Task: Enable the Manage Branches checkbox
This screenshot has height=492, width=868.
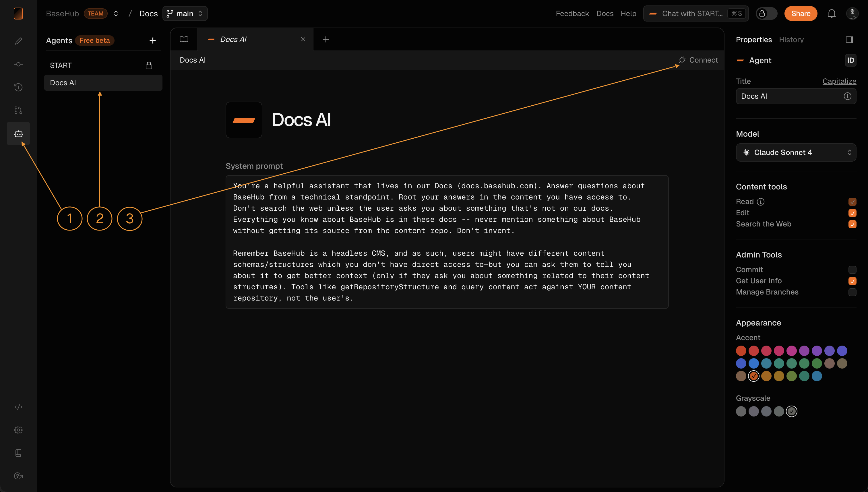Action: (x=852, y=292)
